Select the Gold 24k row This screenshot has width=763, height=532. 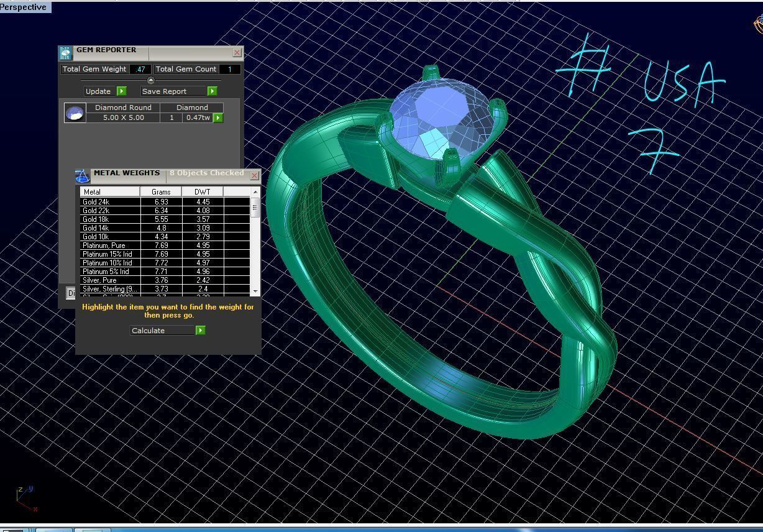pyautogui.click(x=165, y=202)
